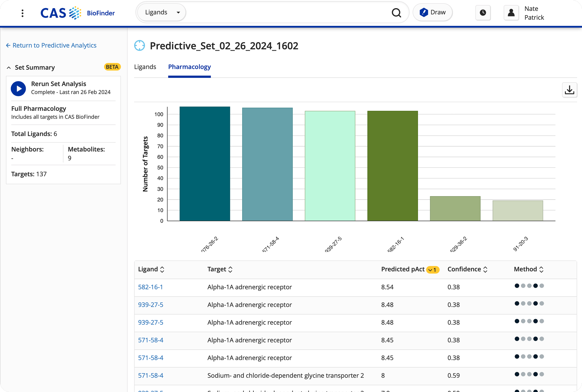This screenshot has width=582, height=392.
Task: Open ligand 582-16-1 details
Action: click(x=150, y=287)
